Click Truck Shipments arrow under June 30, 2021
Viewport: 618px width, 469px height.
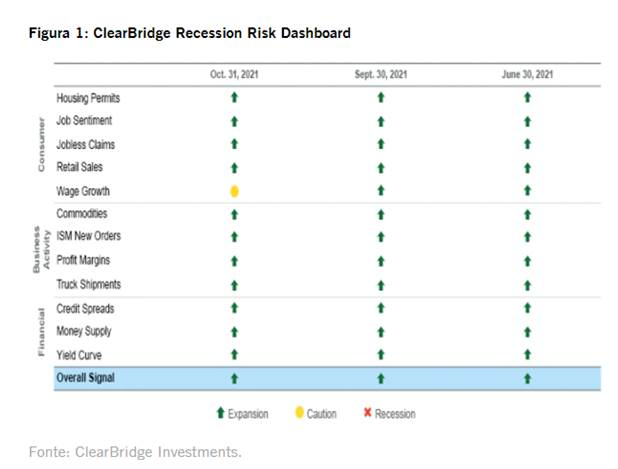tap(527, 284)
